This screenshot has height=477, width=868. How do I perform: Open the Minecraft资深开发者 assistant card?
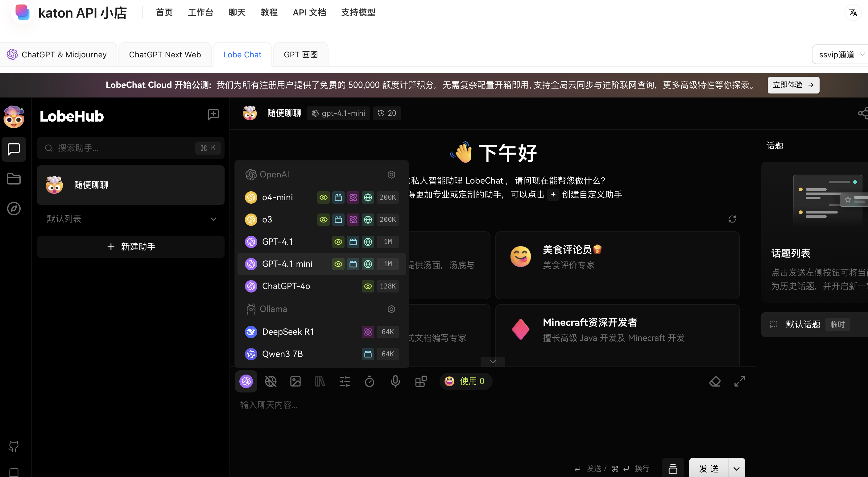617,335
